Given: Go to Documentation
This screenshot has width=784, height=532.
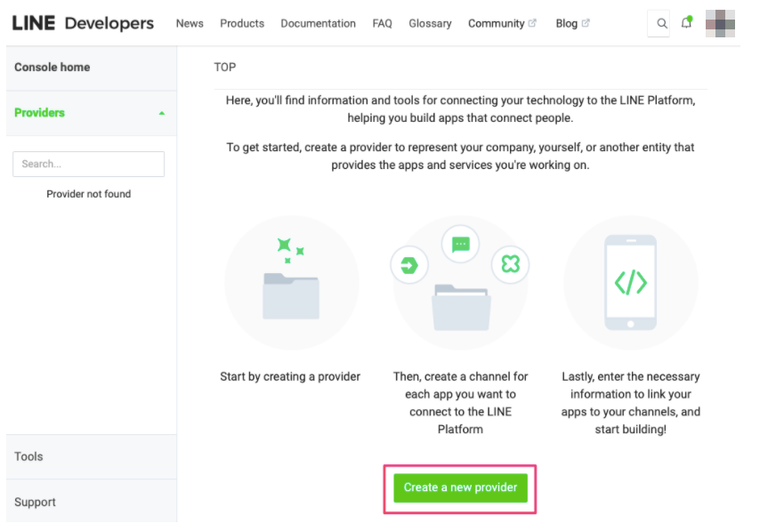Looking at the screenshot, I should tap(318, 23).
